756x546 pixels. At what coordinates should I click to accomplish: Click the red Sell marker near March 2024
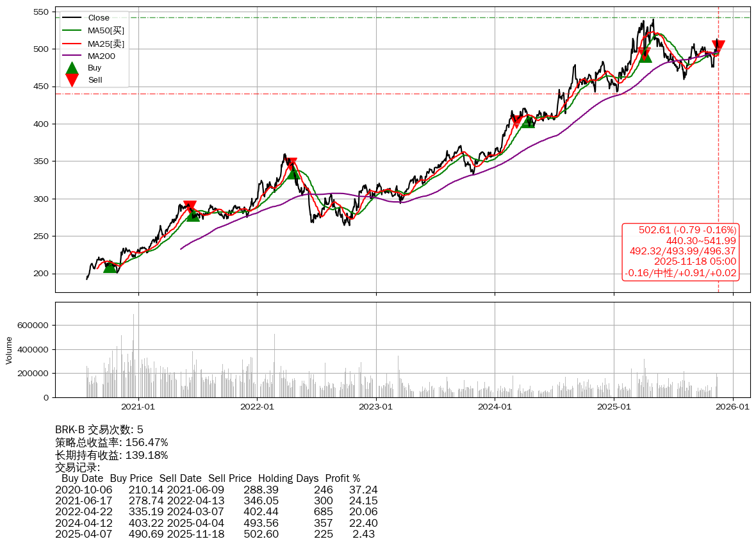point(516,122)
